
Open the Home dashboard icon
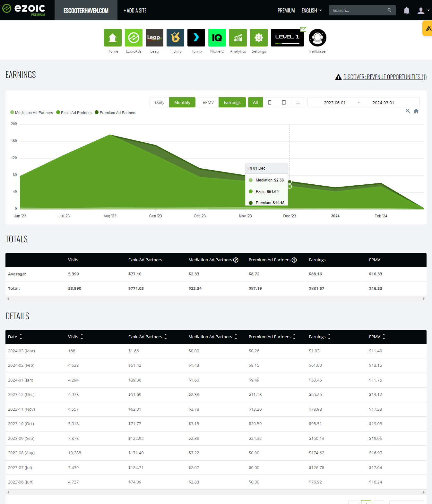pyautogui.click(x=113, y=38)
